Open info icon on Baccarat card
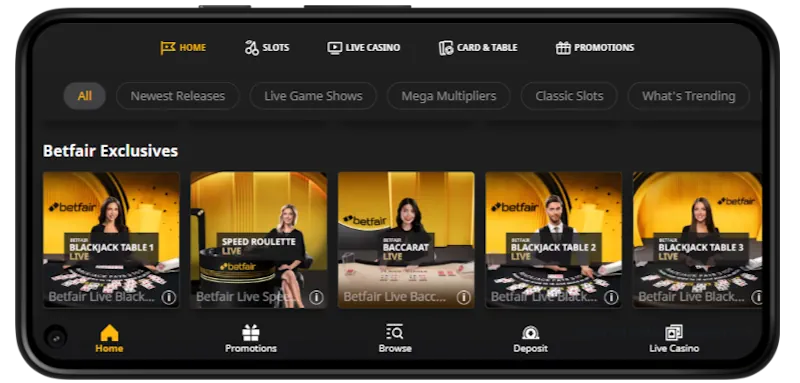 click(x=464, y=297)
